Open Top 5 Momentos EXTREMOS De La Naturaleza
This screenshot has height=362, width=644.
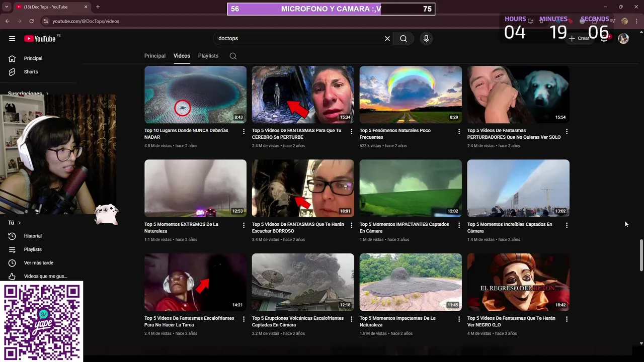(181, 228)
